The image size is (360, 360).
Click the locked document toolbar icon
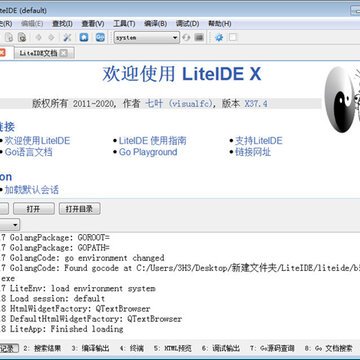click(x=22, y=37)
